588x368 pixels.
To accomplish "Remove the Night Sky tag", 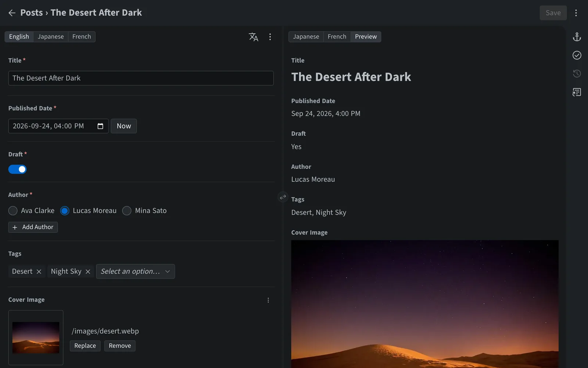I will coord(88,272).
